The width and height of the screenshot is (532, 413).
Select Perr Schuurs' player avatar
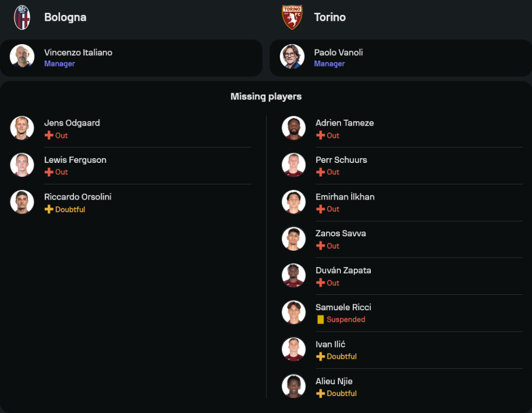click(x=294, y=165)
